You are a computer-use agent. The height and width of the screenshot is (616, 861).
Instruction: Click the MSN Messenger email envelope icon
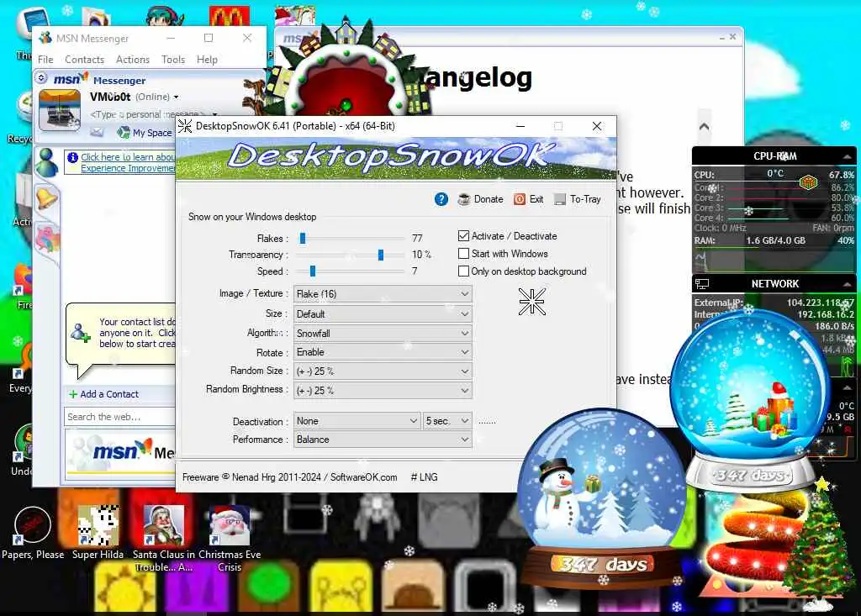[97, 132]
